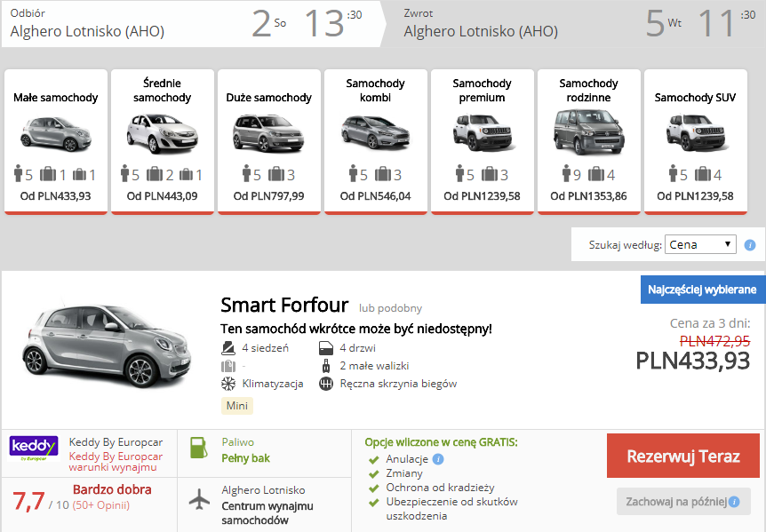
Task: Click info icon next to sort dropdown
Action: (750, 245)
